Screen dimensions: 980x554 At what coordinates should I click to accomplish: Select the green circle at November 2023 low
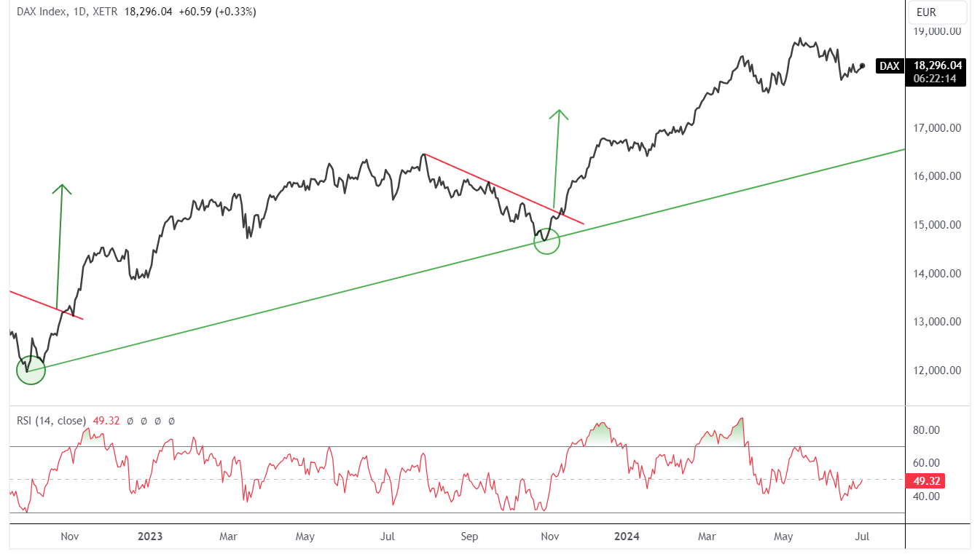546,241
